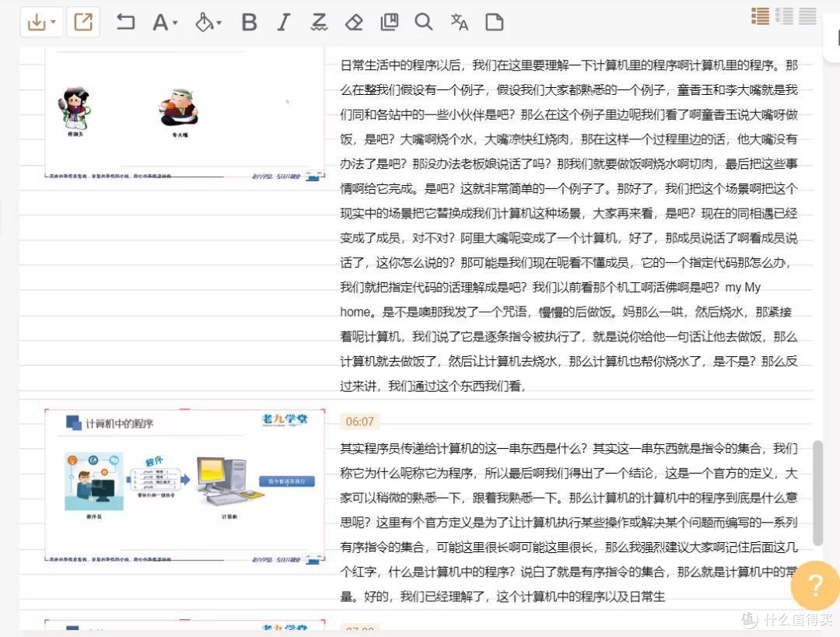
Task: Click the line beginning 变成了成员，对不对
Action: point(569,238)
